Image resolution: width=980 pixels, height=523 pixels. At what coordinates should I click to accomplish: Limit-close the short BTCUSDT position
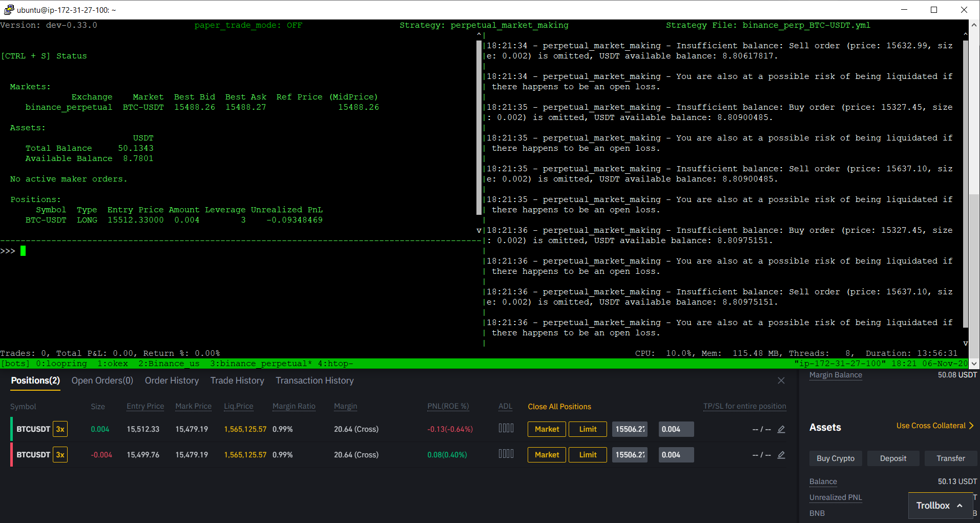(x=587, y=455)
